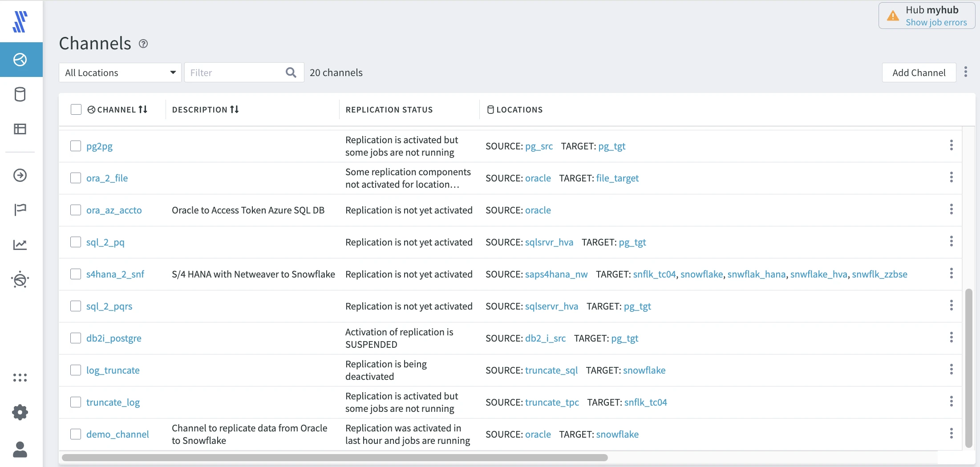Sort the table by Description column
The image size is (980, 467).
pyautogui.click(x=235, y=109)
